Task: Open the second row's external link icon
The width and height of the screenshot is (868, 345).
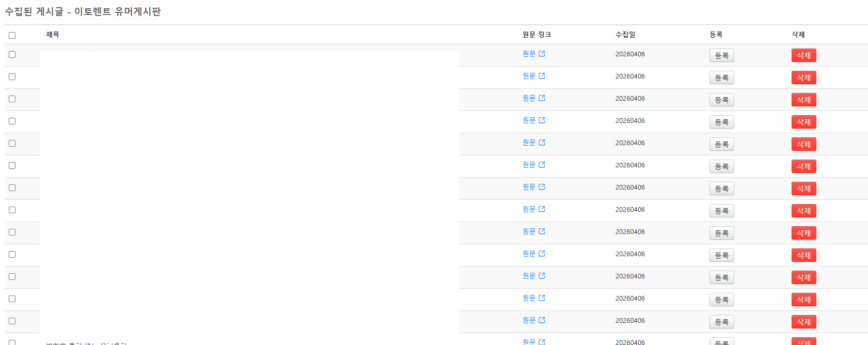Action: pyautogui.click(x=542, y=76)
